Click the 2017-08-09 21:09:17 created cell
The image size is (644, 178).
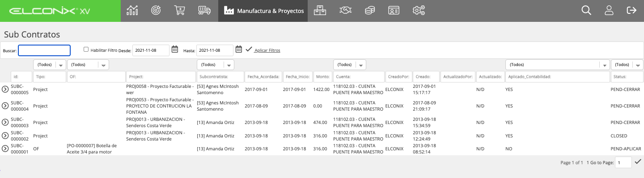point(425,106)
